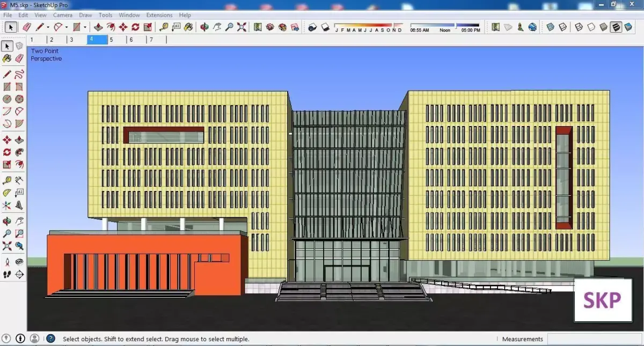The width and height of the screenshot is (644, 346).
Task: Select the Freehand tool in left toolbar
Action: pyautogui.click(x=19, y=74)
